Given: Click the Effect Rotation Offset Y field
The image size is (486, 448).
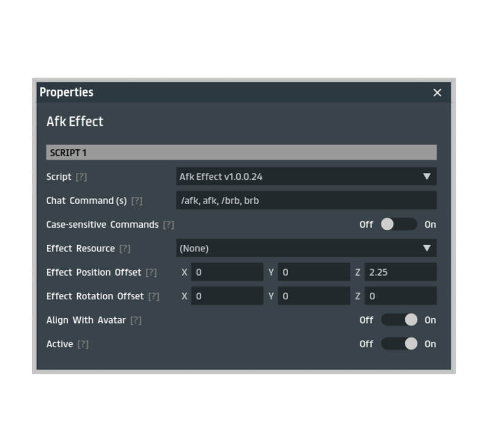Looking at the screenshot, I should click(313, 296).
